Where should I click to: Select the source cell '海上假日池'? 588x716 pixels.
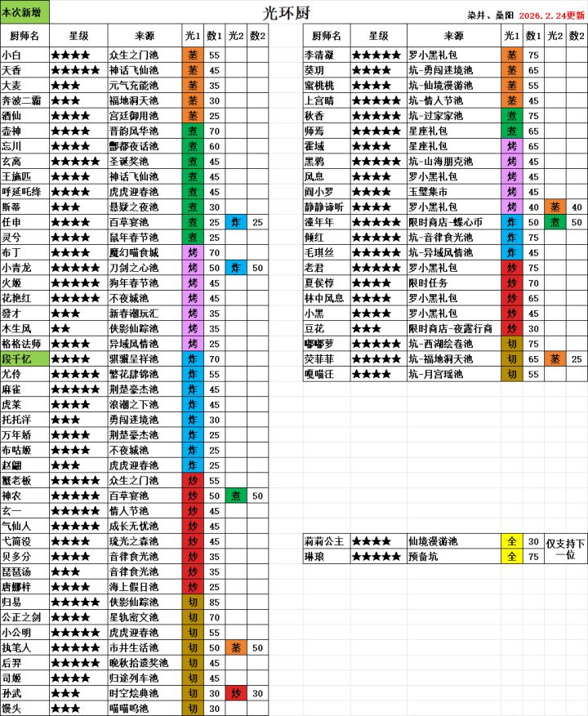click(x=145, y=587)
